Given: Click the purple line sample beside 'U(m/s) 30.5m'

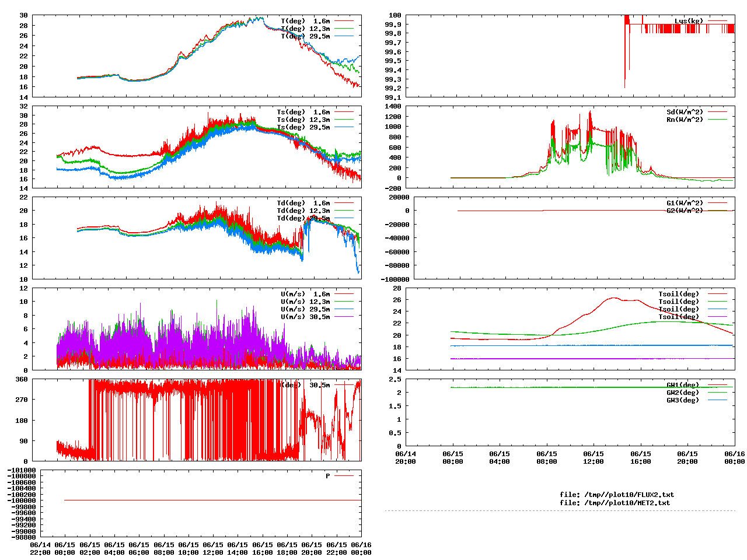Looking at the screenshot, I should click(x=344, y=317).
